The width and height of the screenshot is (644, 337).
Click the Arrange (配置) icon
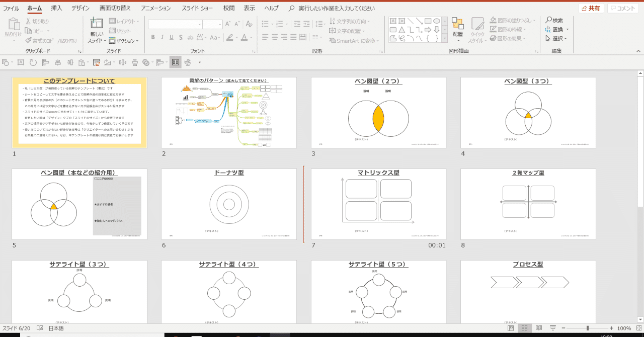[x=457, y=24]
